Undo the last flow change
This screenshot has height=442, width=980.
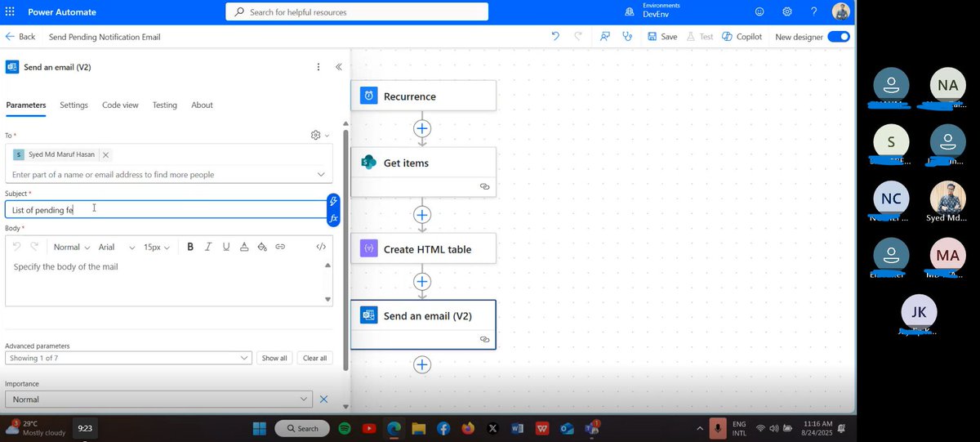click(x=555, y=37)
